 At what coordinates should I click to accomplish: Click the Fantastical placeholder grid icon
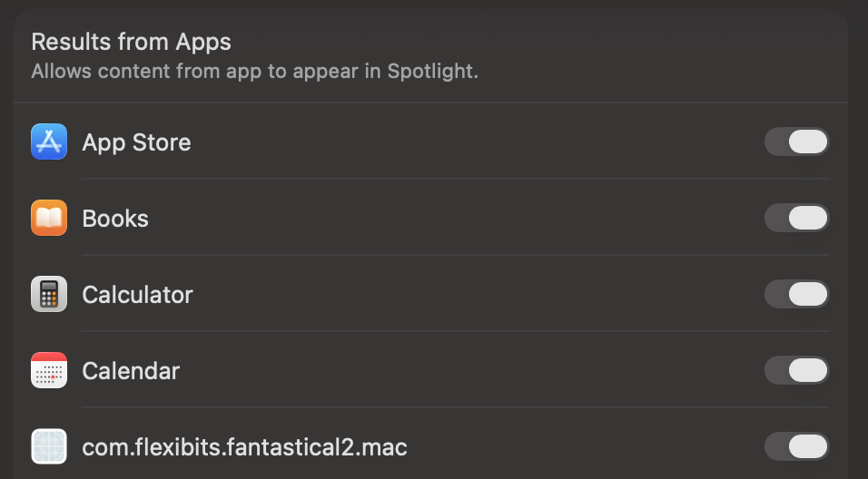click(x=49, y=447)
